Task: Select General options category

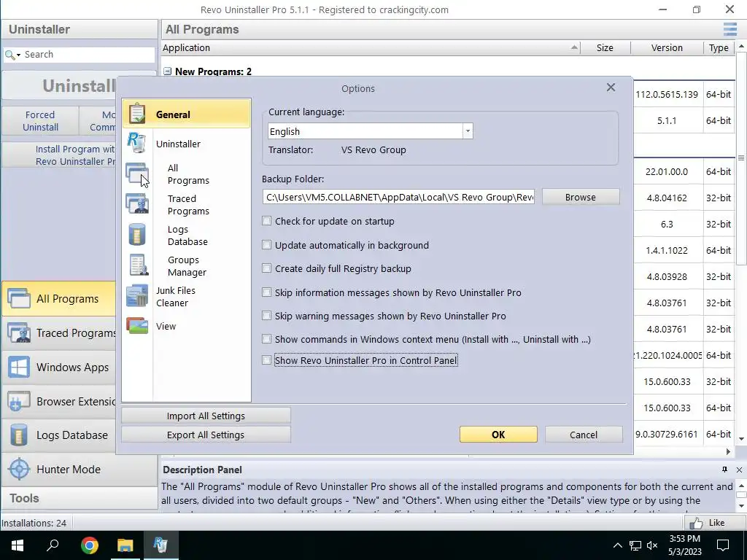Action: click(x=186, y=114)
